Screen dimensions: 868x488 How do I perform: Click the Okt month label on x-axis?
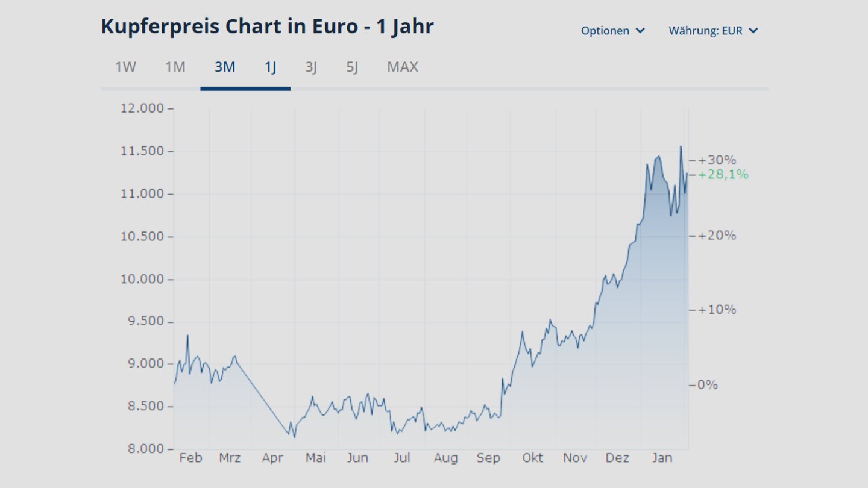point(532,458)
